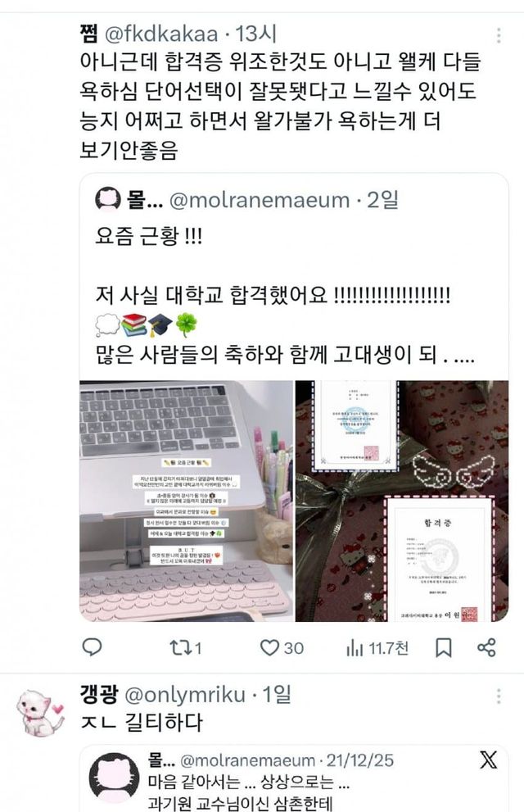Screen dimensions: 524x812
Task: Open the @onlymriku profile handle
Action: (x=185, y=695)
